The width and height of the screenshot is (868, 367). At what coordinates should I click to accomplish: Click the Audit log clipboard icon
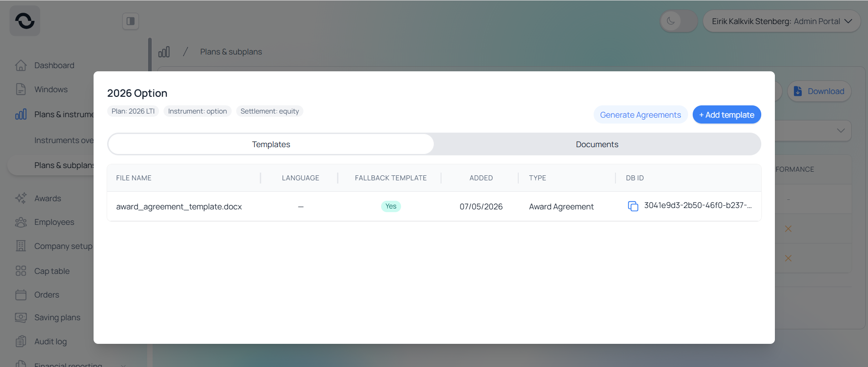[21, 341]
